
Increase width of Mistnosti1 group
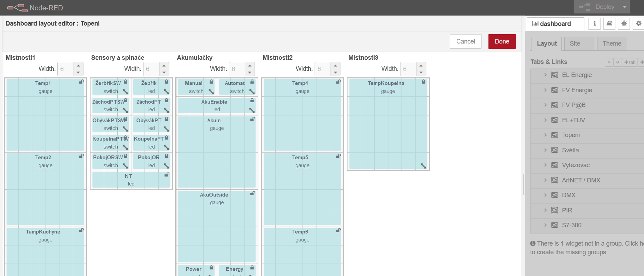[78, 66]
